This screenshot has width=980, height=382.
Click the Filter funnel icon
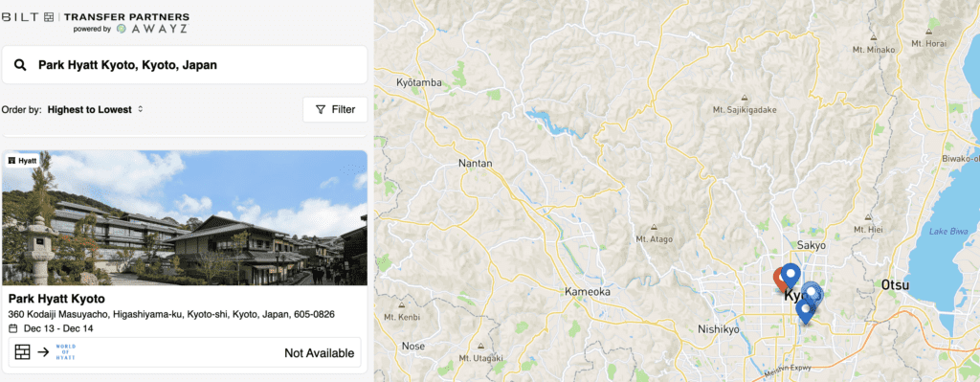point(321,109)
